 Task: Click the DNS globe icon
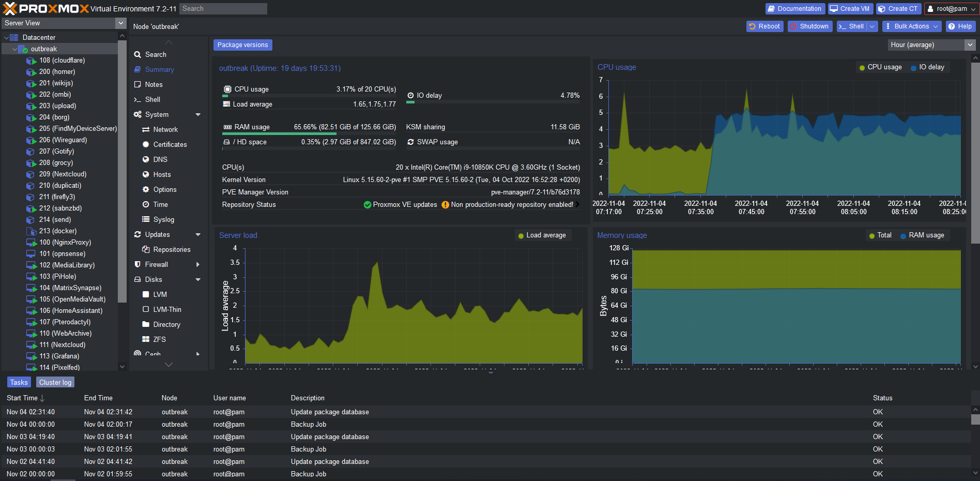pyautogui.click(x=146, y=159)
